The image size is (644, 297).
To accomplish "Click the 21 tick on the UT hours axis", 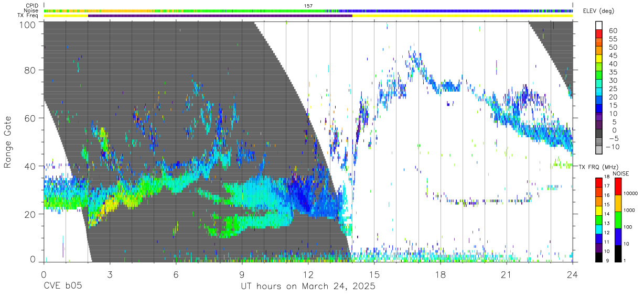I will tap(507, 274).
